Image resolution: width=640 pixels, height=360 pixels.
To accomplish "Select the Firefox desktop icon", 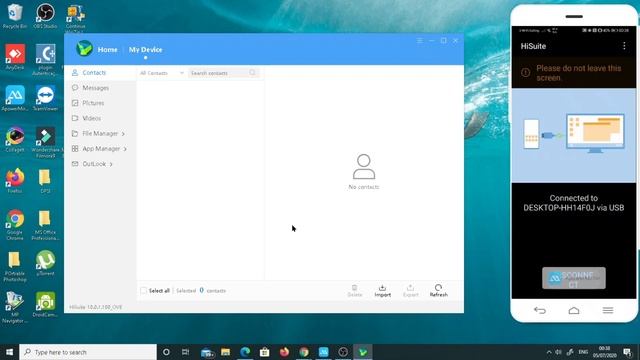I will (15, 181).
